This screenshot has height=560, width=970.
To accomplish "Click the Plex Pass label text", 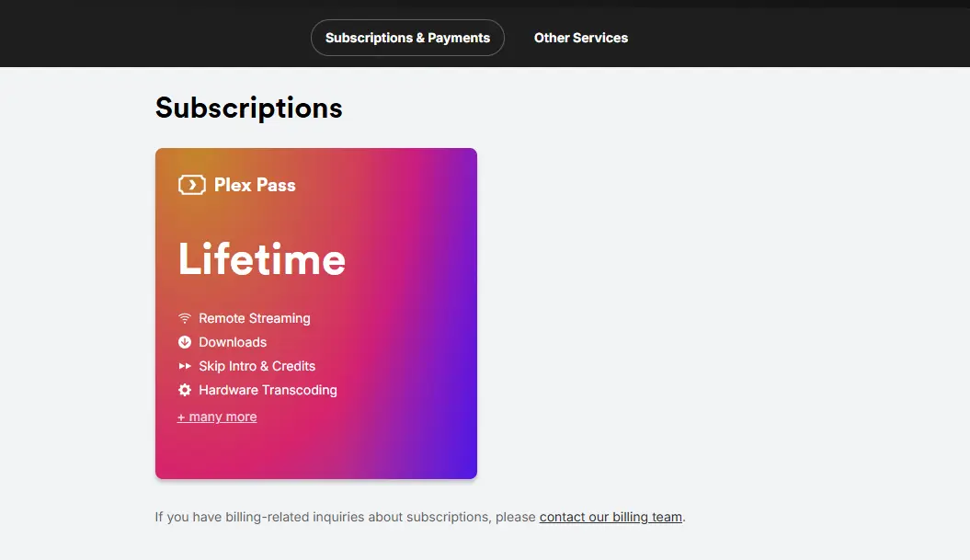I will (x=255, y=185).
